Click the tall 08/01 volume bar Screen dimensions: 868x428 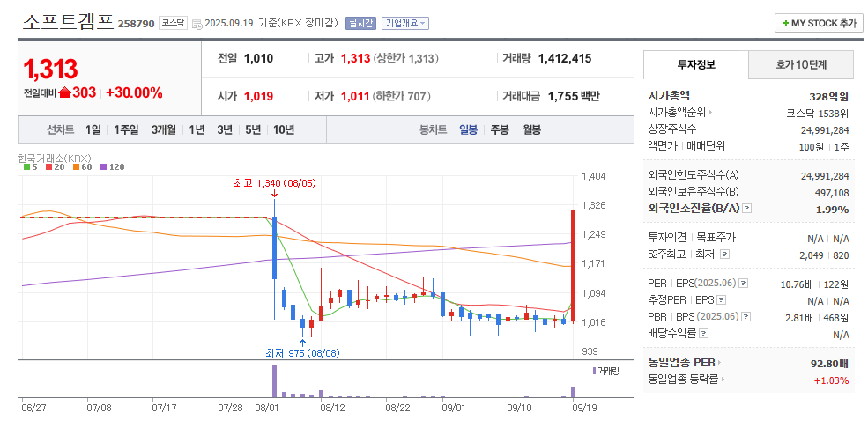tap(274, 381)
